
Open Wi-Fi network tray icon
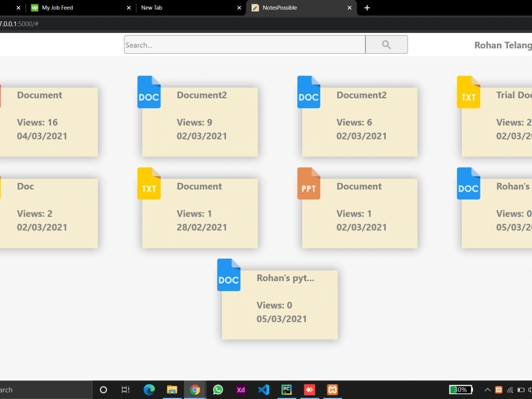[510, 390]
